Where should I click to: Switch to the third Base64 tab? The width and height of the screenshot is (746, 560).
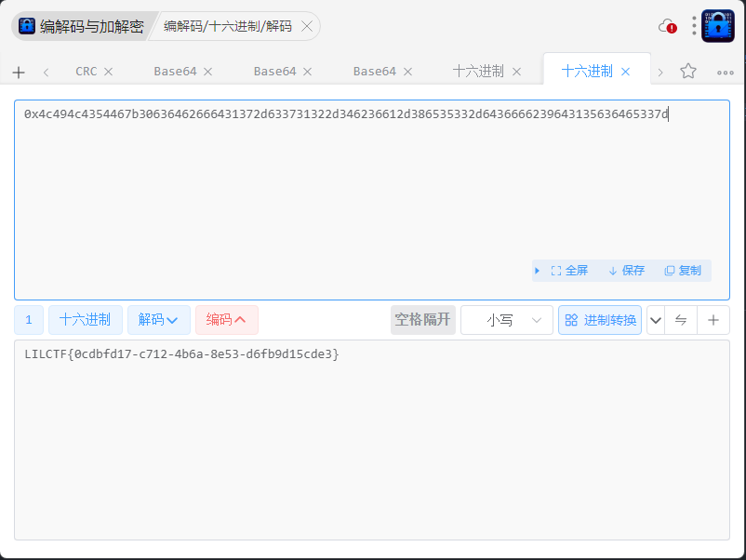tap(375, 72)
